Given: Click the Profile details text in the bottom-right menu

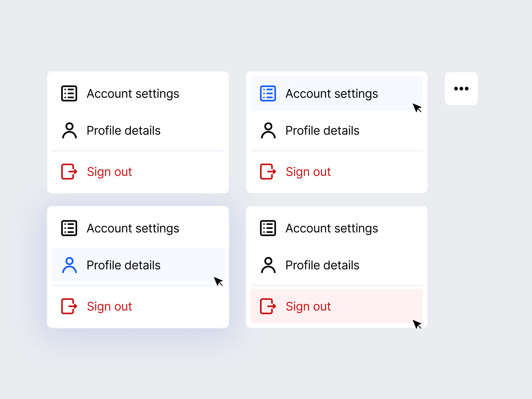Looking at the screenshot, I should pos(322,265).
